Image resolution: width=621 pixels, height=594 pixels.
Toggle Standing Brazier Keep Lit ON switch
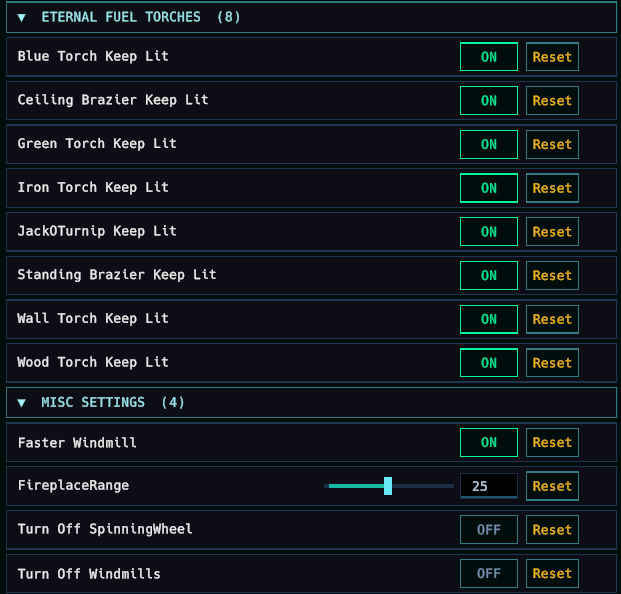point(489,276)
